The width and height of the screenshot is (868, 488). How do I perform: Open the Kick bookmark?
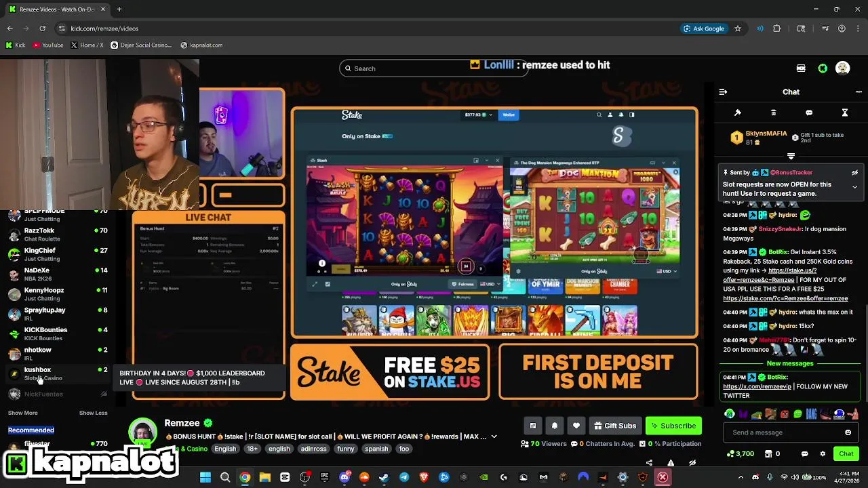(16, 45)
